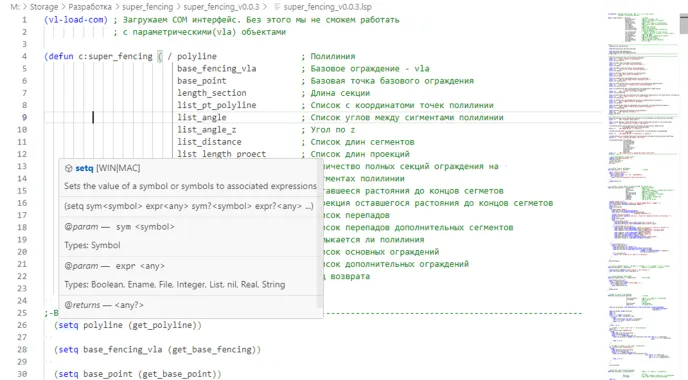This screenshot has height=380, width=688.
Task: Place cursor on defun c:super_fencing text
Action: tap(100, 57)
